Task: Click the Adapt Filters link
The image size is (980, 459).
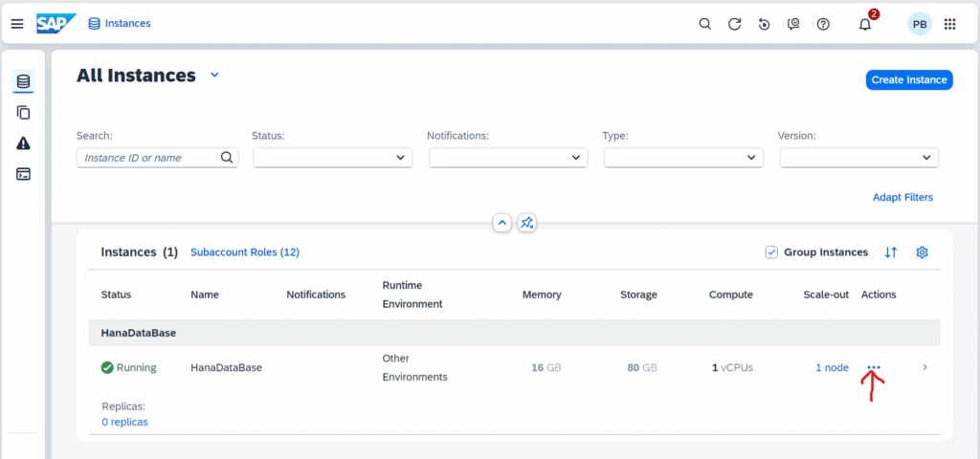Action: (x=902, y=197)
